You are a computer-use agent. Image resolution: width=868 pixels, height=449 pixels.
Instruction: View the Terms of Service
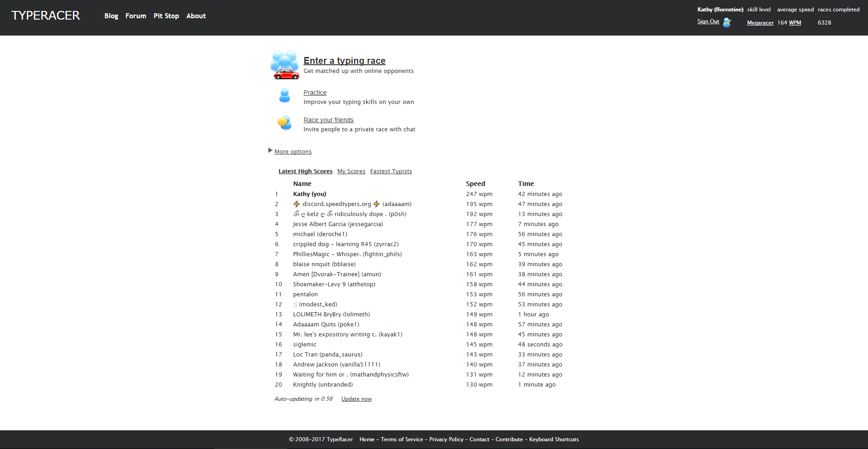(401, 439)
